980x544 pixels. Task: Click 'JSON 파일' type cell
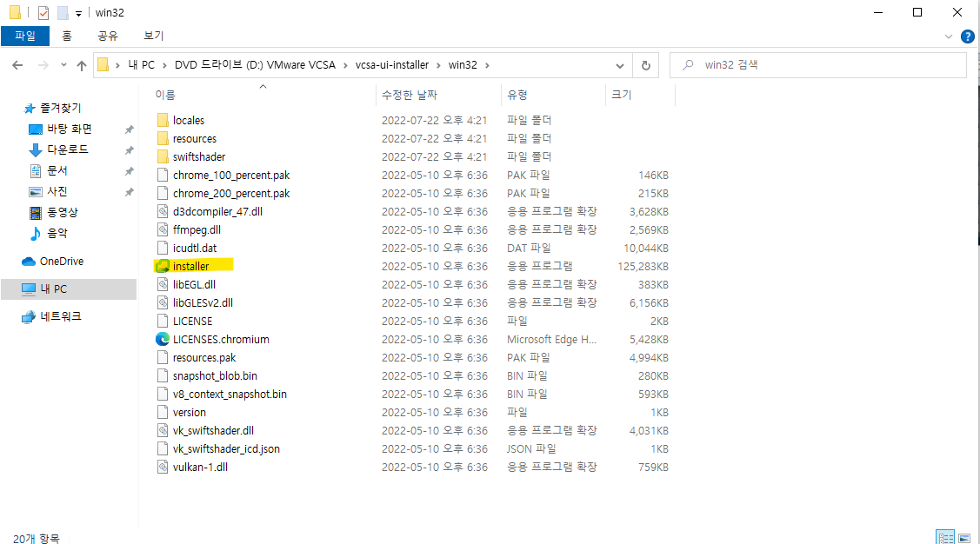(531, 448)
